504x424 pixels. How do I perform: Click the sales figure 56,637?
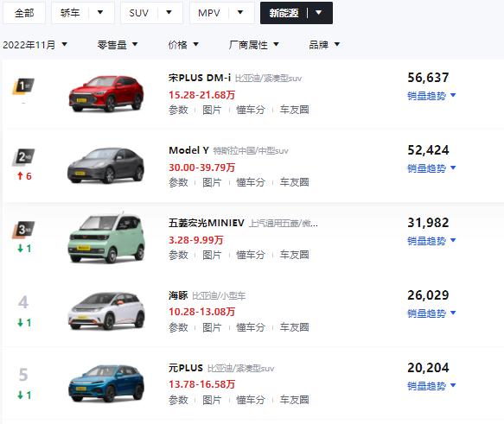coord(428,78)
